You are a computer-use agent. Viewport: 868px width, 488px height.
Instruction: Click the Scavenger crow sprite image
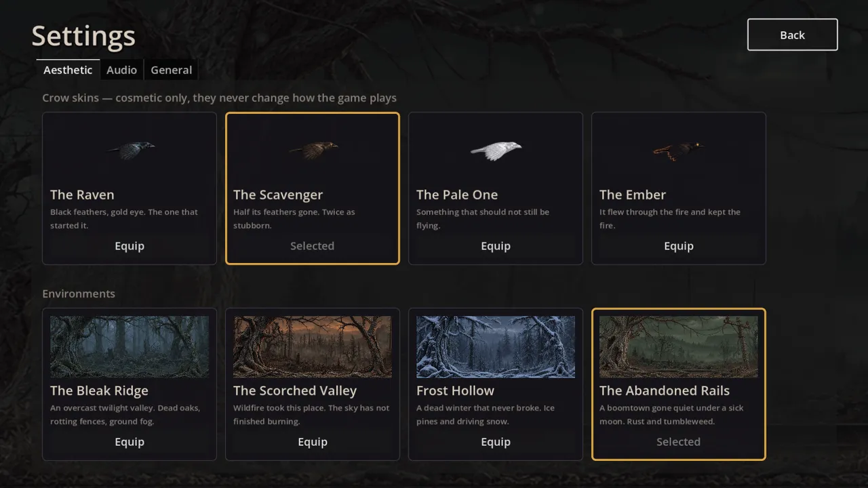(313, 150)
